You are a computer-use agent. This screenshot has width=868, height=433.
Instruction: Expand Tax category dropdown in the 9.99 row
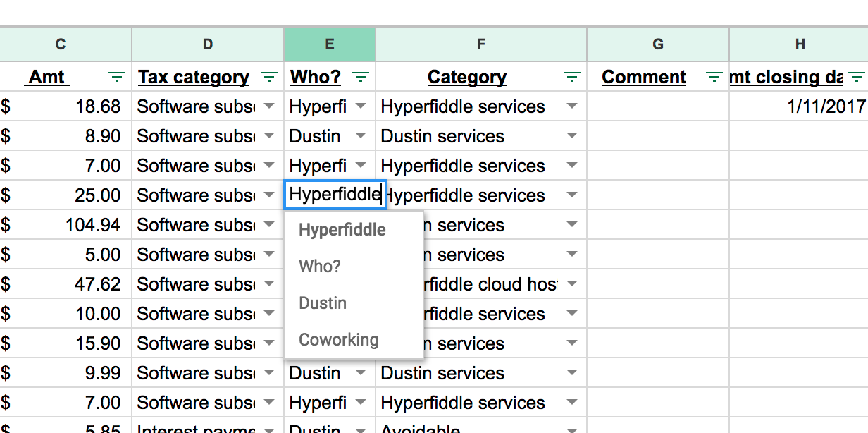click(269, 373)
